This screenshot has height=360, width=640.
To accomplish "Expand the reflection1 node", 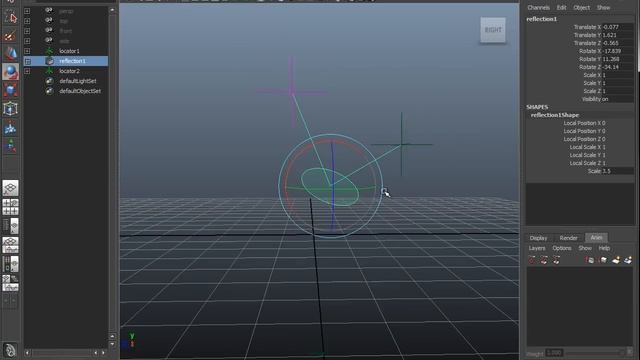I will pos(27,61).
